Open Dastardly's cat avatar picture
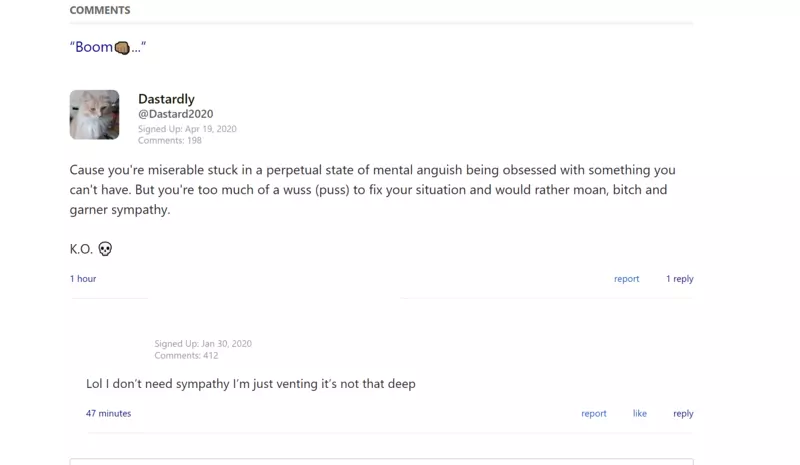This screenshot has width=800, height=465. 94,115
